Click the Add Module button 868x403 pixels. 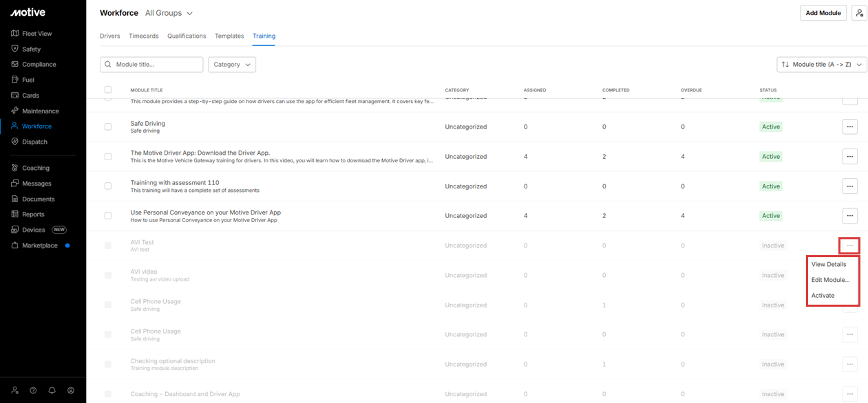(823, 13)
